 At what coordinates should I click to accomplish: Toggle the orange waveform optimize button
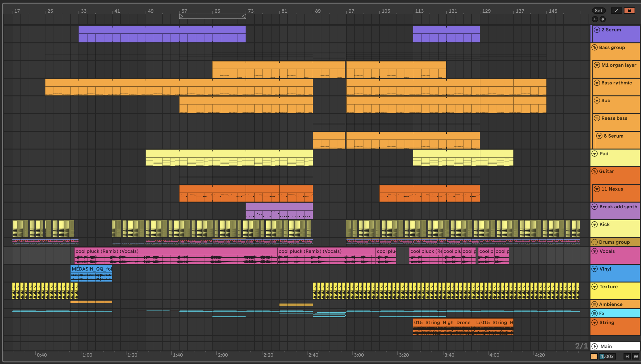point(594,356)
